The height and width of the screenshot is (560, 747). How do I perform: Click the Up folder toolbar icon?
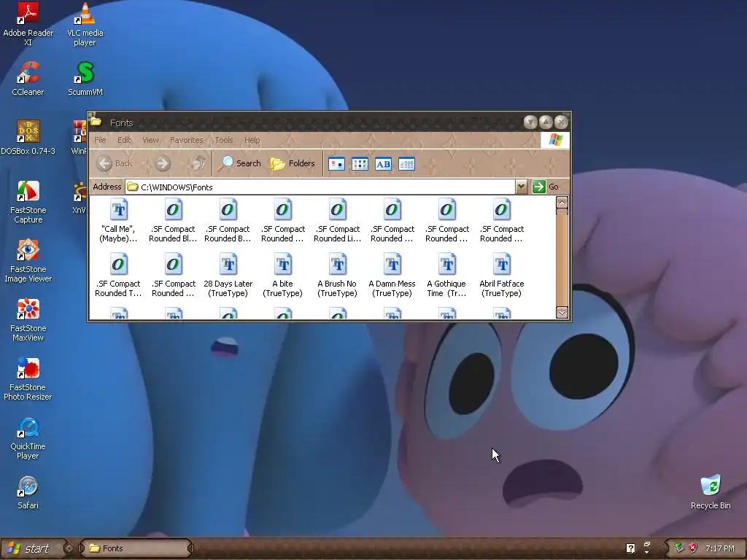[x=198, y=163]
